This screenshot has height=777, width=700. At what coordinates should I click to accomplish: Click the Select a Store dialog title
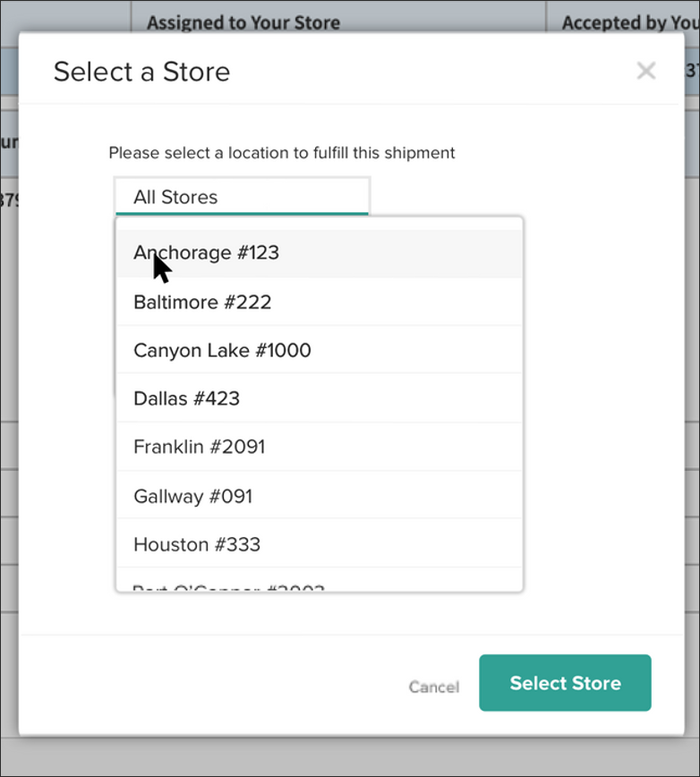point(142,72)
